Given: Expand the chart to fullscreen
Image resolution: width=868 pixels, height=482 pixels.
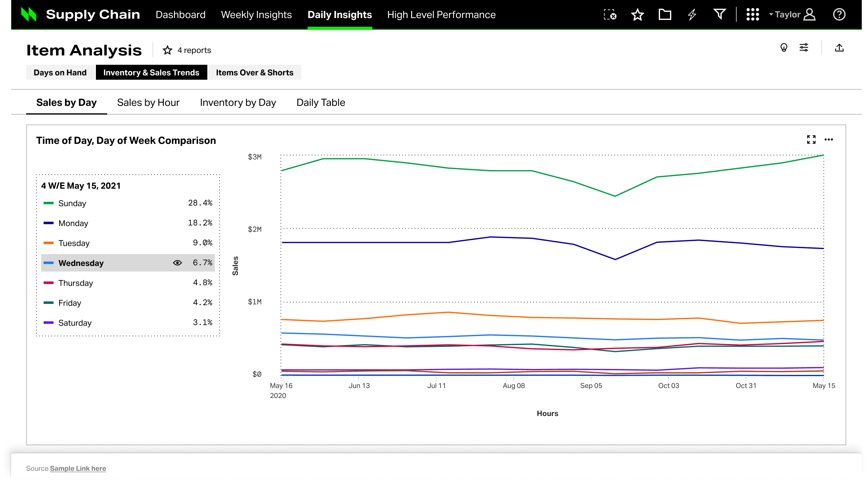Looking at the screenshot, I should coord(811,139).
